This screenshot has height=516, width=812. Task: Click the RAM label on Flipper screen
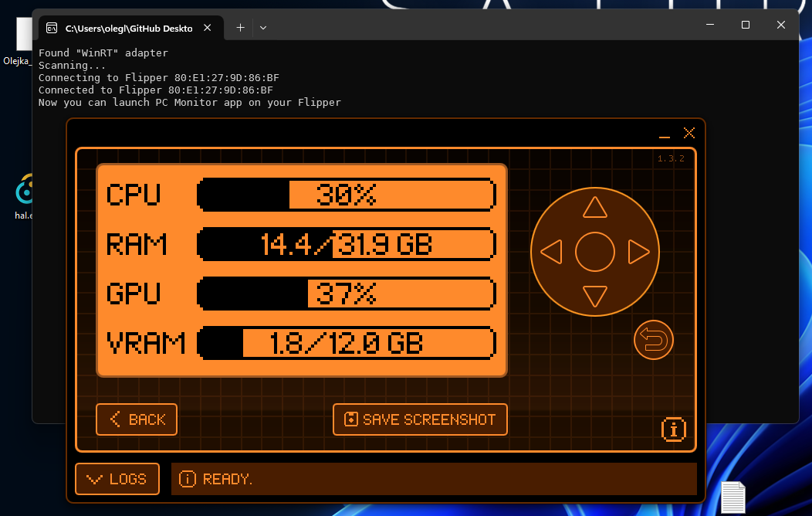click(x=137, y=244)
